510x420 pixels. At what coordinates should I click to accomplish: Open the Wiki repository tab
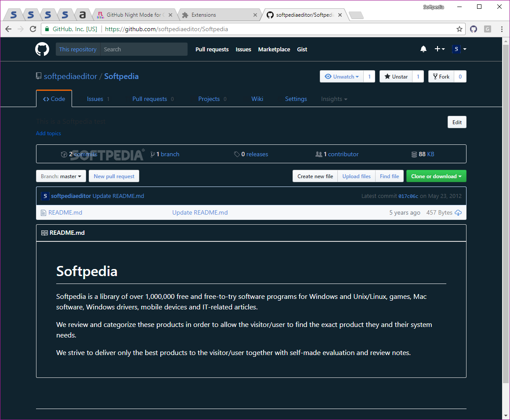[257, 99]
